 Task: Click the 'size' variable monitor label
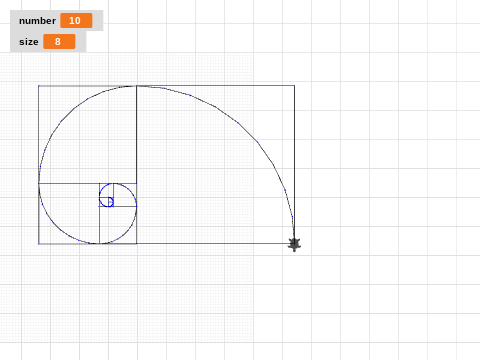tap(29, 42)
